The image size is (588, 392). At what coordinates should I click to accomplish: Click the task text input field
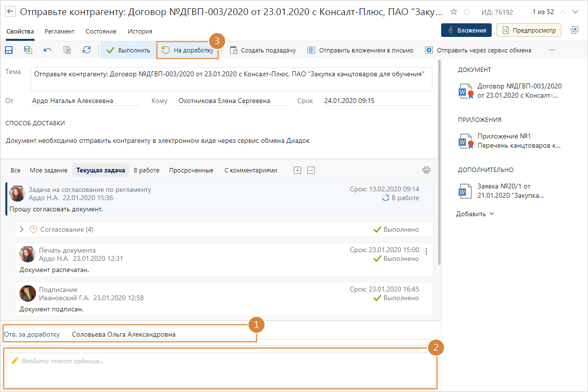tap(220, 369)
